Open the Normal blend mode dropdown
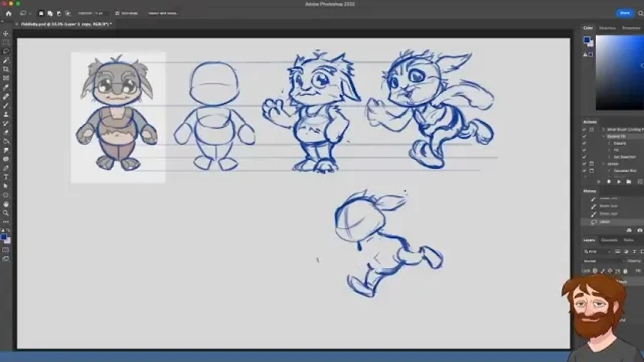644x362 pixels. coord(604,261)
